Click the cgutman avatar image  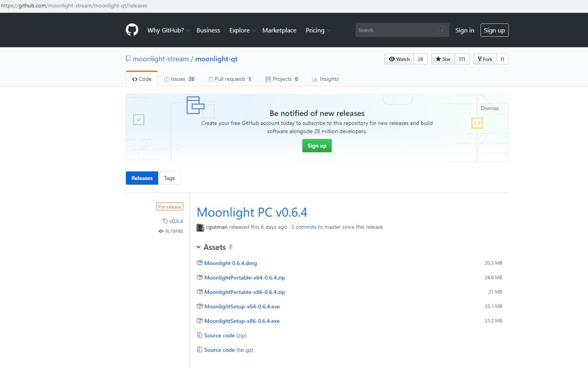point(200,227)
